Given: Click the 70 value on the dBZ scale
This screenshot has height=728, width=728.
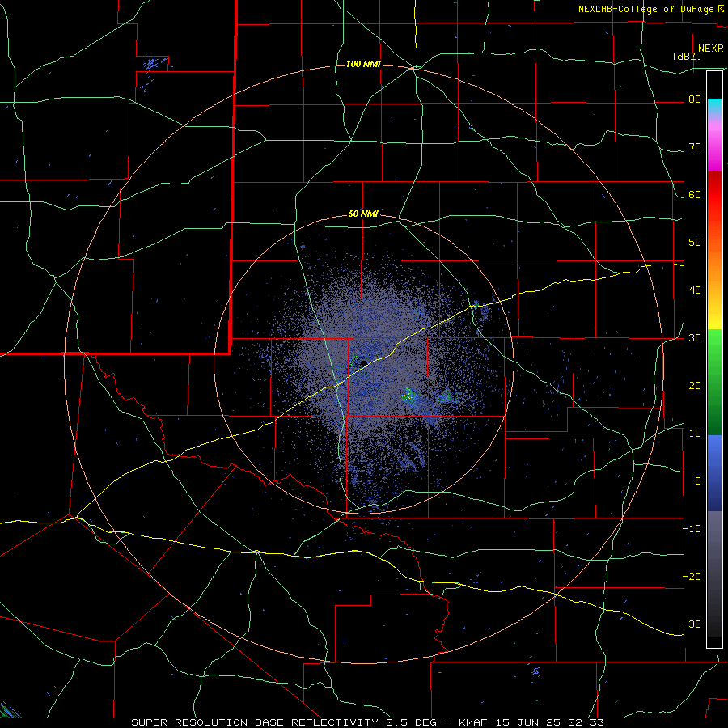Looking at the screenshot, I should click(695, 147).
